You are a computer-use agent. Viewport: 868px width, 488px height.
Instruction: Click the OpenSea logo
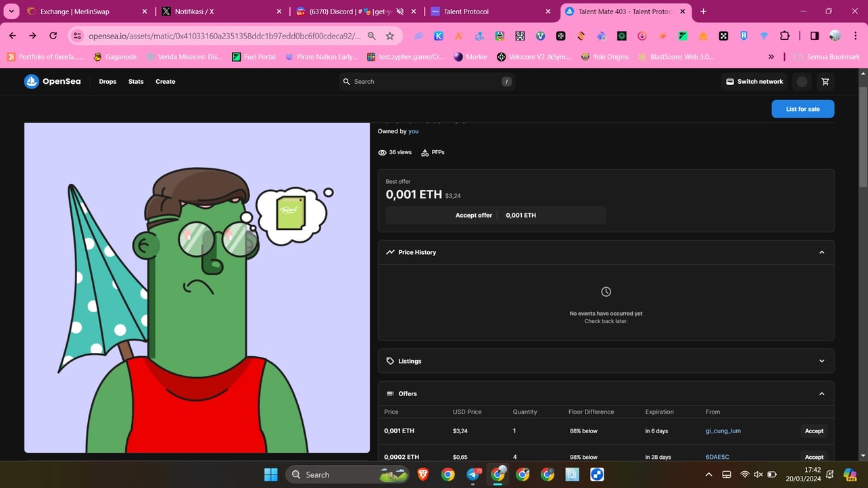(x=52, y=81)
